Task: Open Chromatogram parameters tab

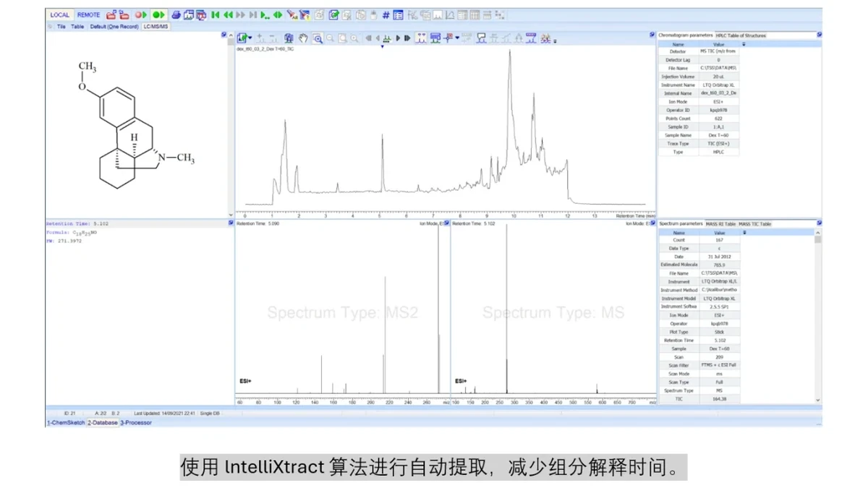Action: pos(685,35)
